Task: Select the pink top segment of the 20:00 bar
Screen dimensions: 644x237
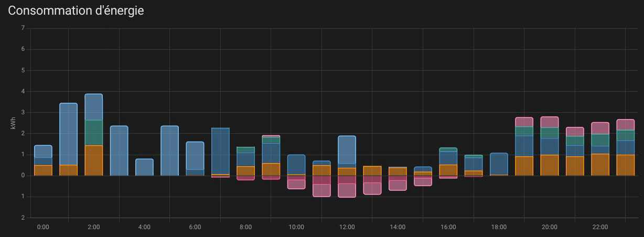Action: coord(549,122)
